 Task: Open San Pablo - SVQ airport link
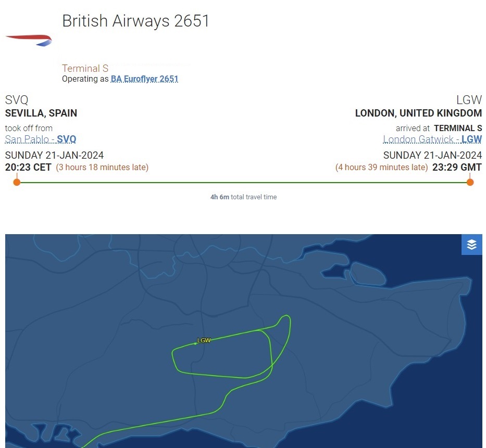coord(40,139)
